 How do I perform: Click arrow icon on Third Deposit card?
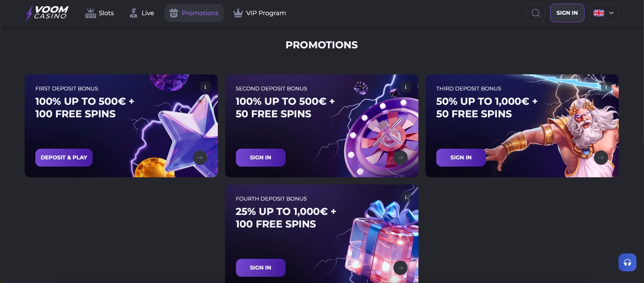click(601, 158)
